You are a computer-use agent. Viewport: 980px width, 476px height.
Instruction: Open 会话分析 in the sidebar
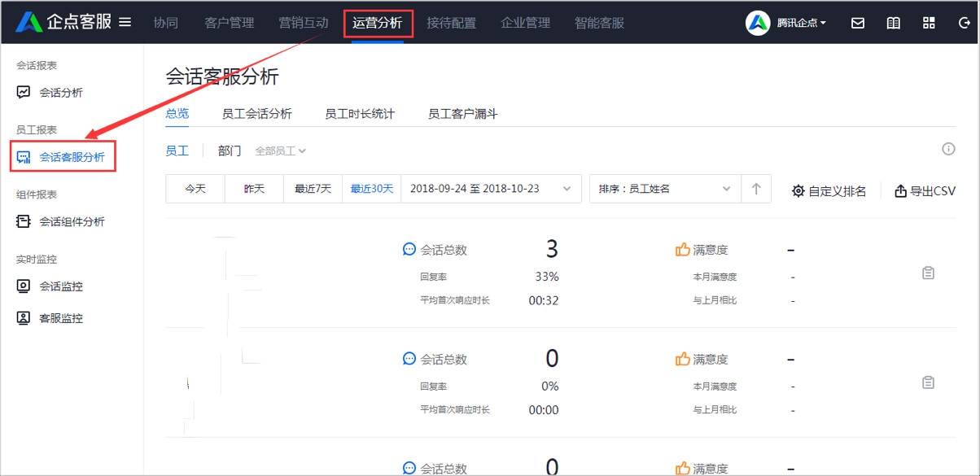click(x=50, y=93)
